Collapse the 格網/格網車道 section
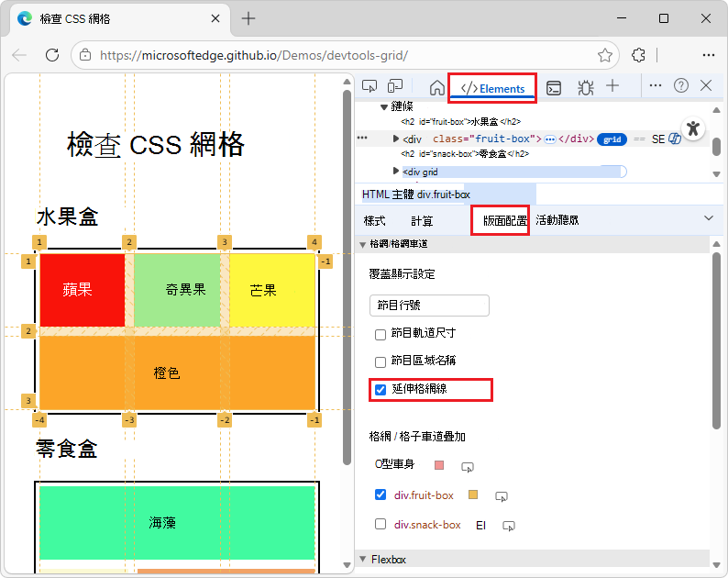 pos(362,244)
